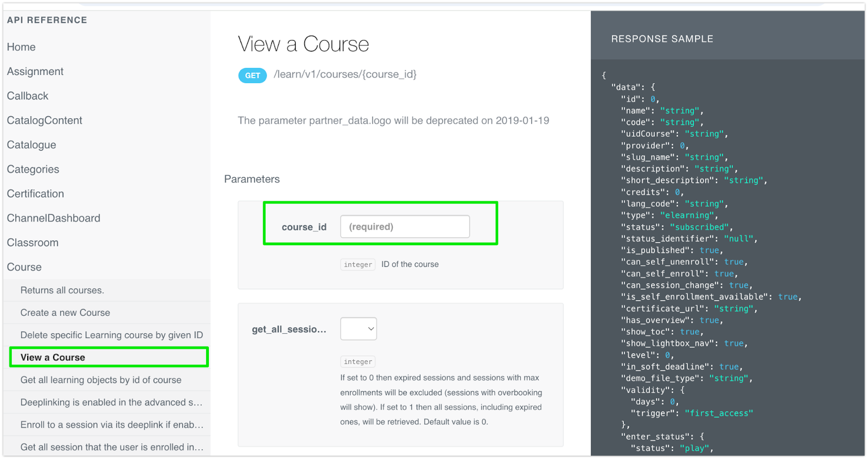Select Enroll to a session via deeplink
This screenshot has width=868, height=459.
112,425
